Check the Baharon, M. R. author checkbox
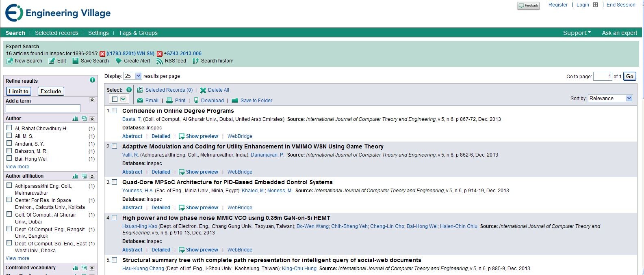The width and height of the screenshot is (644, 275). pyautogui.click(x=9, y=150)
